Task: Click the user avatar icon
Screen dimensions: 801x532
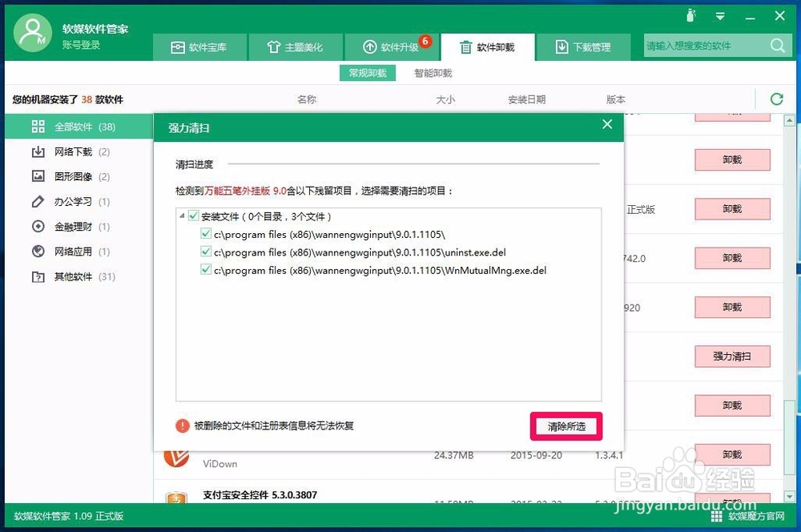Action: (33, 33)
